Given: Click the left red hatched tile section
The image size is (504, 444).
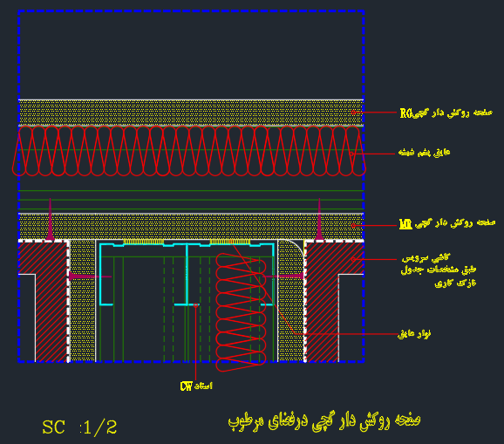Looking at the screenshot, I should [51, 302].
